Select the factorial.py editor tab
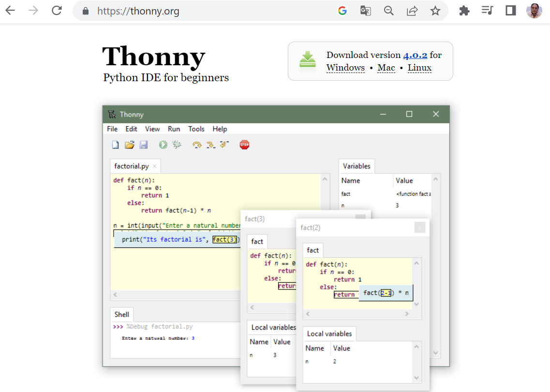Screen dimensions: 550x392 click(x=132, y=166)
